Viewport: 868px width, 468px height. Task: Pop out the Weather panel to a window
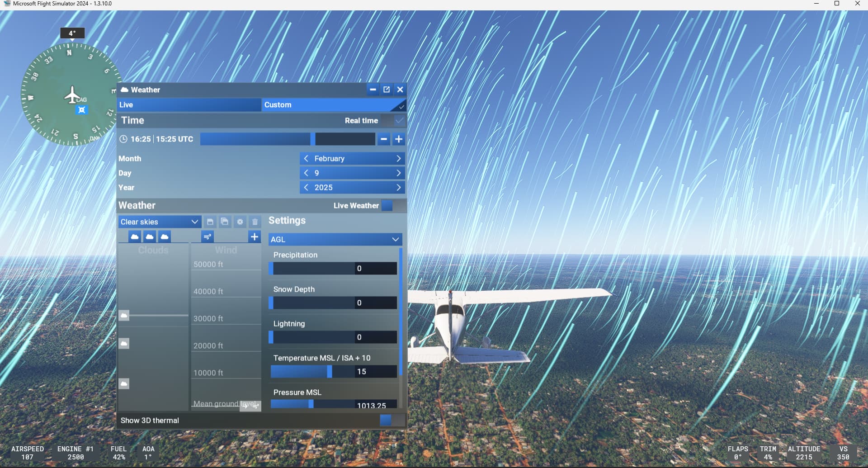pyautogui.click(x=387, y=90)
